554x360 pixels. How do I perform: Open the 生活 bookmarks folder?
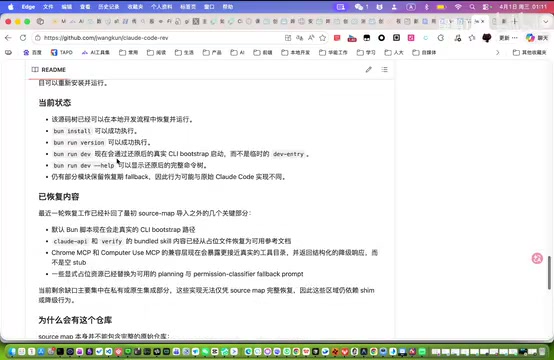[184, 53]
